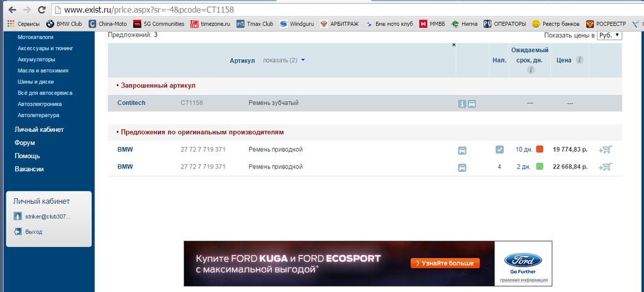The width and height of the screenshot is (644, 292).
Task: Open the Форум sidebar menu item
Action: point(25,143)
